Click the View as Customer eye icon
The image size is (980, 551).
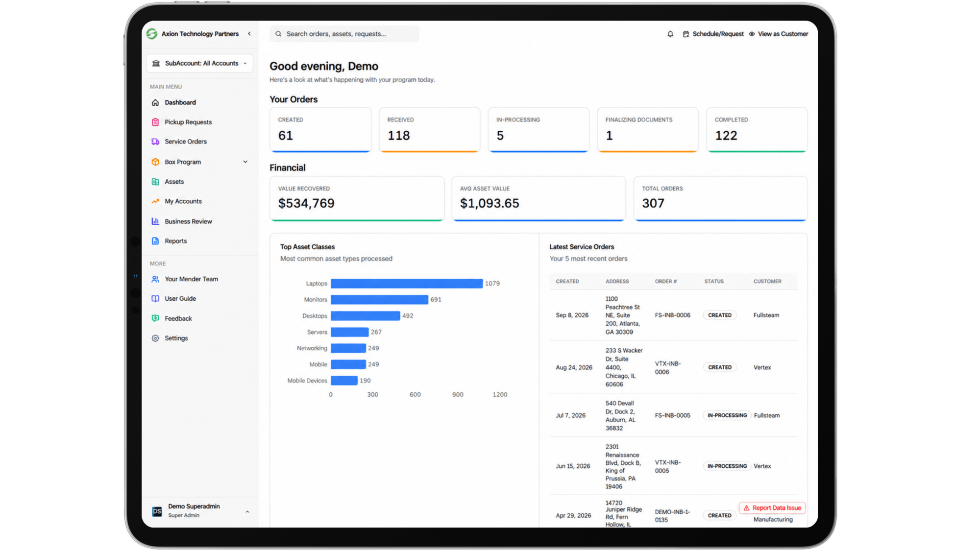click(752, 34)
